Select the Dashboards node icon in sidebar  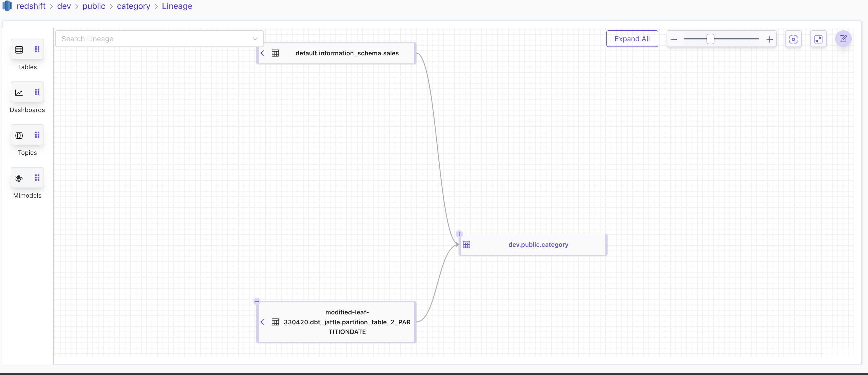[19, 92]
